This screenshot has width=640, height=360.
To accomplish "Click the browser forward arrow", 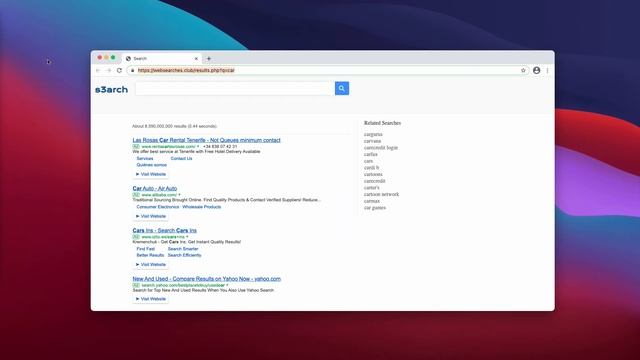I will 109,70.
